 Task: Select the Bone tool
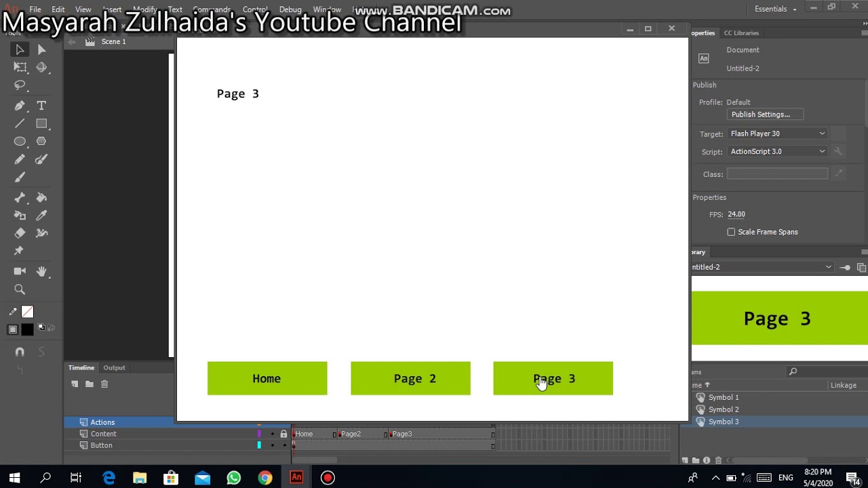pyautogui.click(x=20, y=197)
